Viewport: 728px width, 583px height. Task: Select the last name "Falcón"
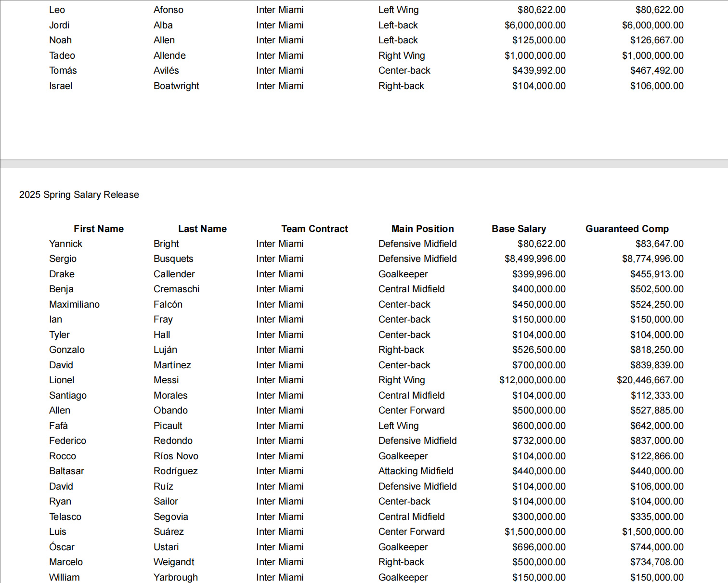click(168, 304)
